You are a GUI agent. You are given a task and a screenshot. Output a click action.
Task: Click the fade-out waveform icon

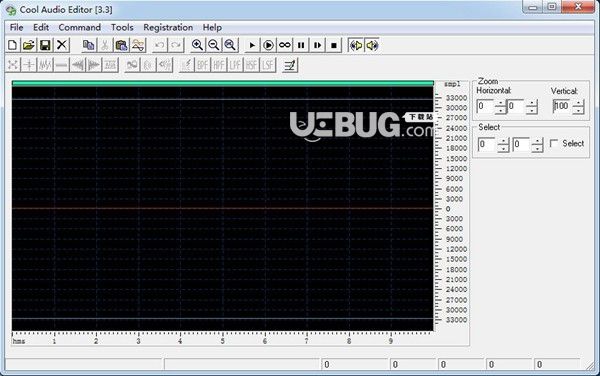tap(94, 65)
